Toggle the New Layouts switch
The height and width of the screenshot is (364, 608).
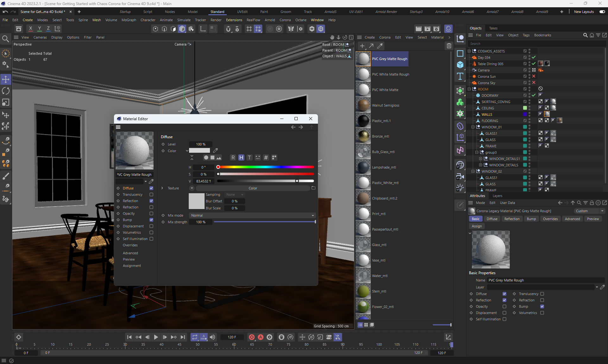click(x=602, y=12)
